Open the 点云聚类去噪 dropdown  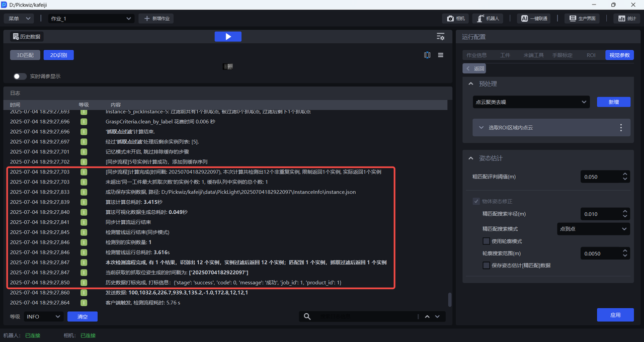531,102
